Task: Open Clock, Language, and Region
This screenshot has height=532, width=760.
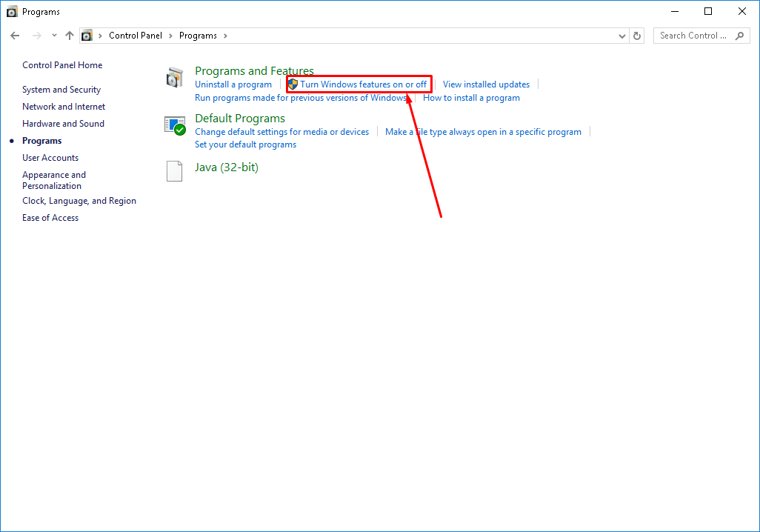Action: (79, 201)
